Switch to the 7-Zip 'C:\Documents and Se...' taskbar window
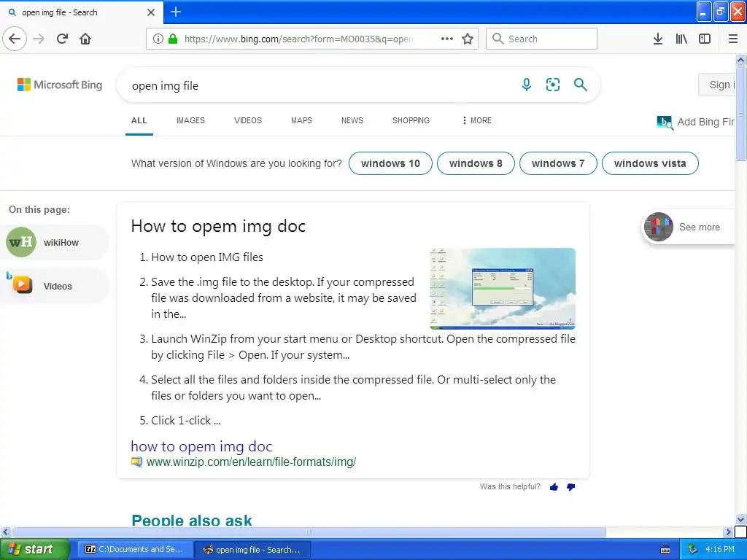 135,549
